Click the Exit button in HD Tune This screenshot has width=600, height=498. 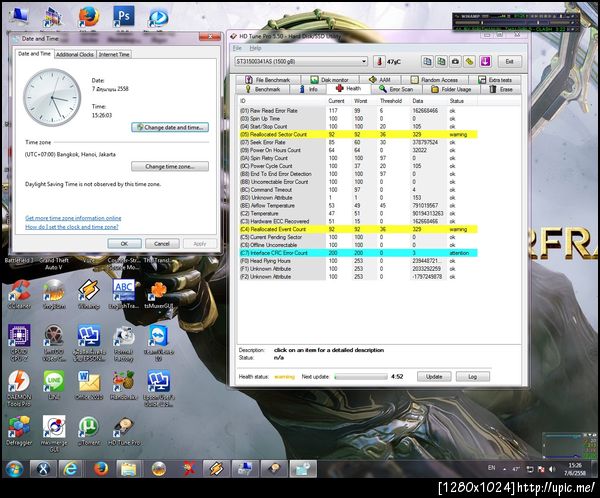509,61
